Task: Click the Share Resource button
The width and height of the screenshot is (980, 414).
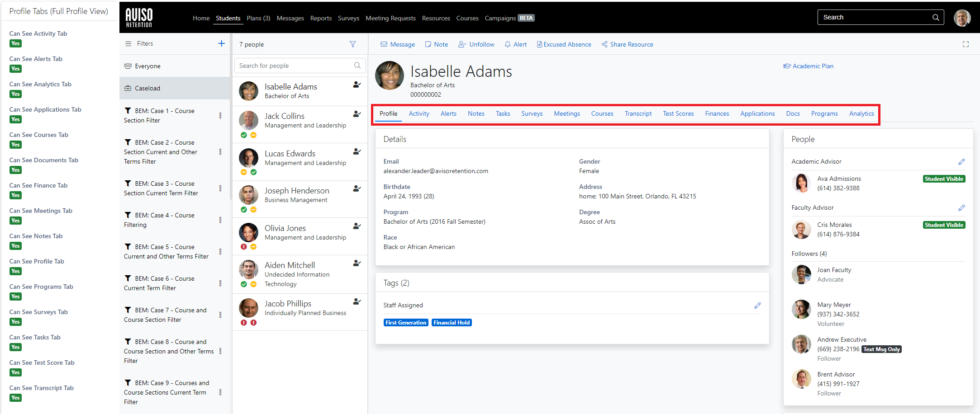Action: tap(627, 44)
